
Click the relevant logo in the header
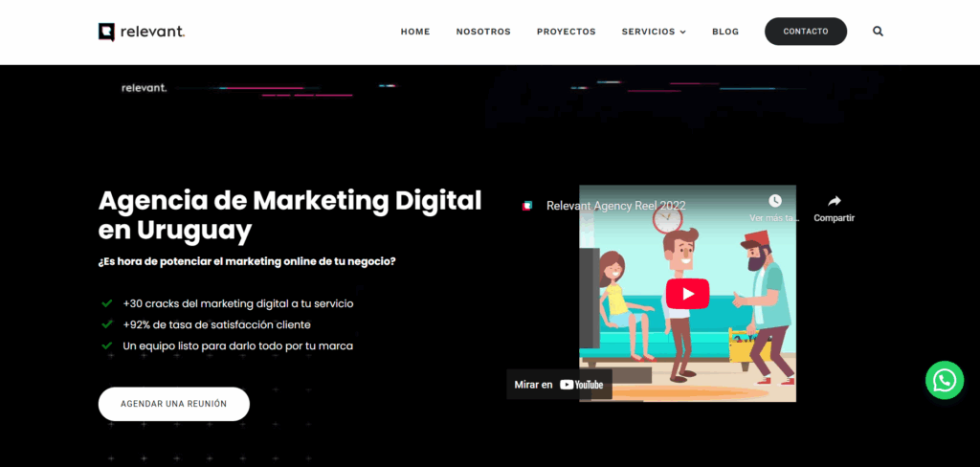click(x=142, y=32)
